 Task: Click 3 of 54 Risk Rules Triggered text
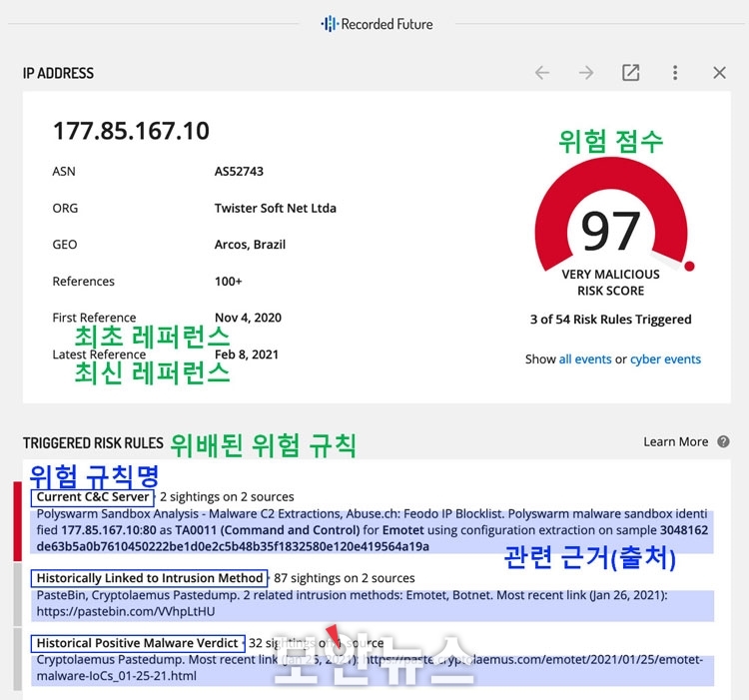[610, 319]
